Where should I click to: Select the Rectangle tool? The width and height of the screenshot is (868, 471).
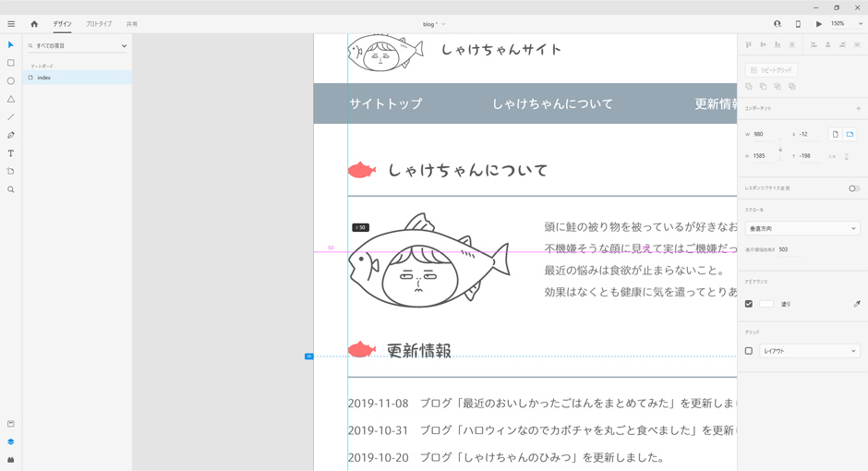(11, 63)
